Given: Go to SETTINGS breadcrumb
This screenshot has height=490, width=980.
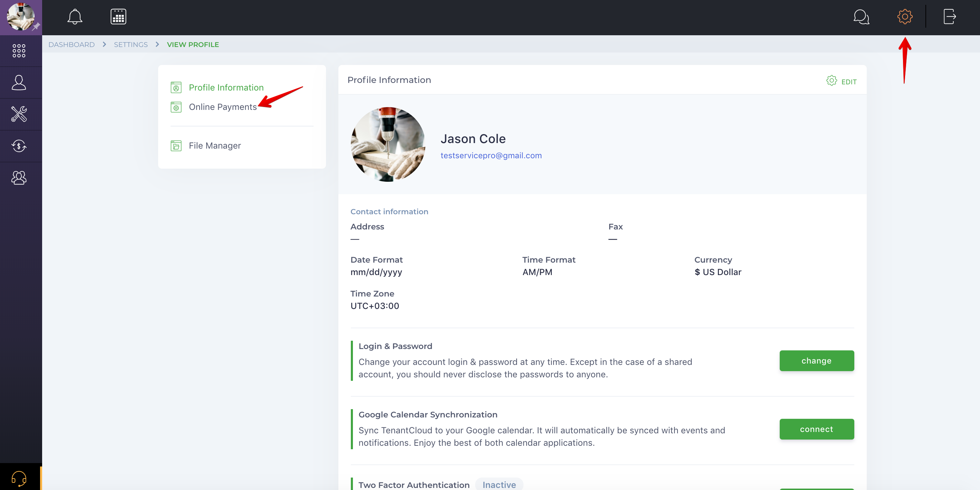Looking at the screenshot, I should click(131, 45).
